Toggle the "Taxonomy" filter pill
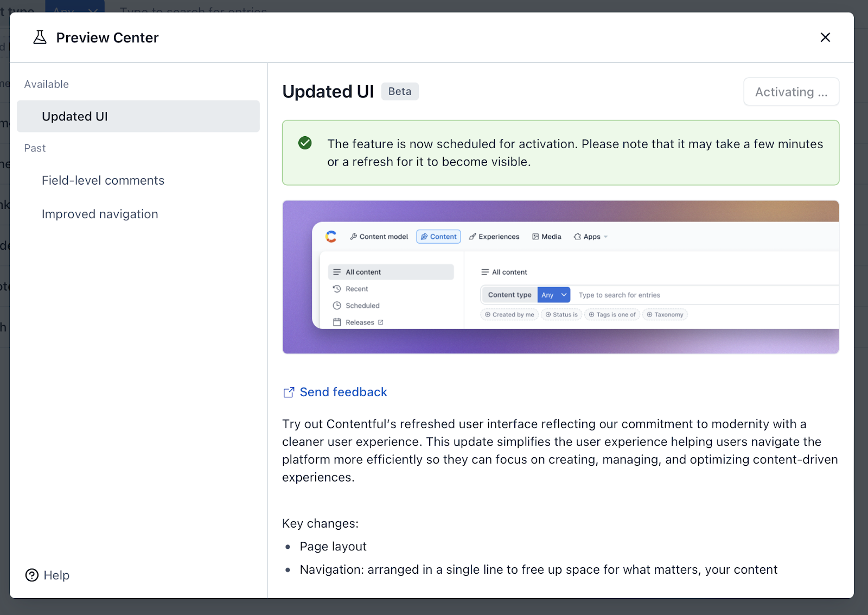This screenshot has width=868, height=615. click(665, 314)
